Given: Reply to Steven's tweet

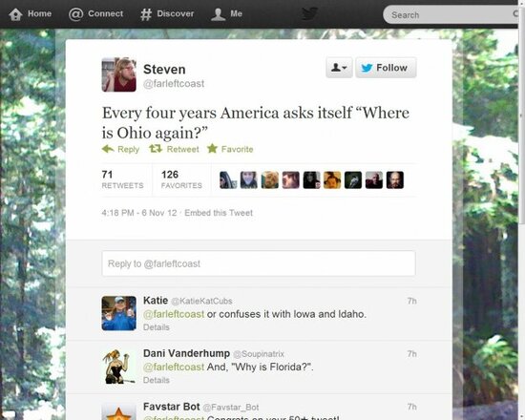Looking at the screenshot, I should [120, 149].
